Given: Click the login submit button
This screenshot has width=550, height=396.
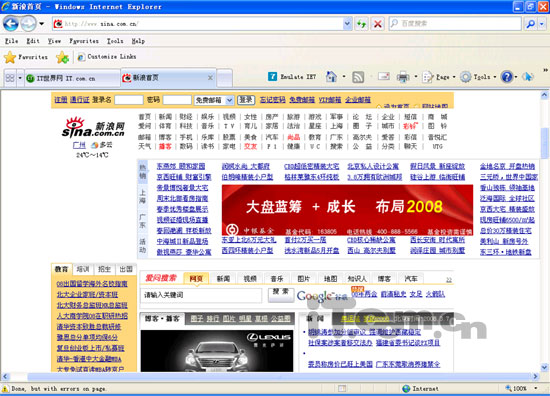Looking at the screenshot, I should (x=246, y=100).
